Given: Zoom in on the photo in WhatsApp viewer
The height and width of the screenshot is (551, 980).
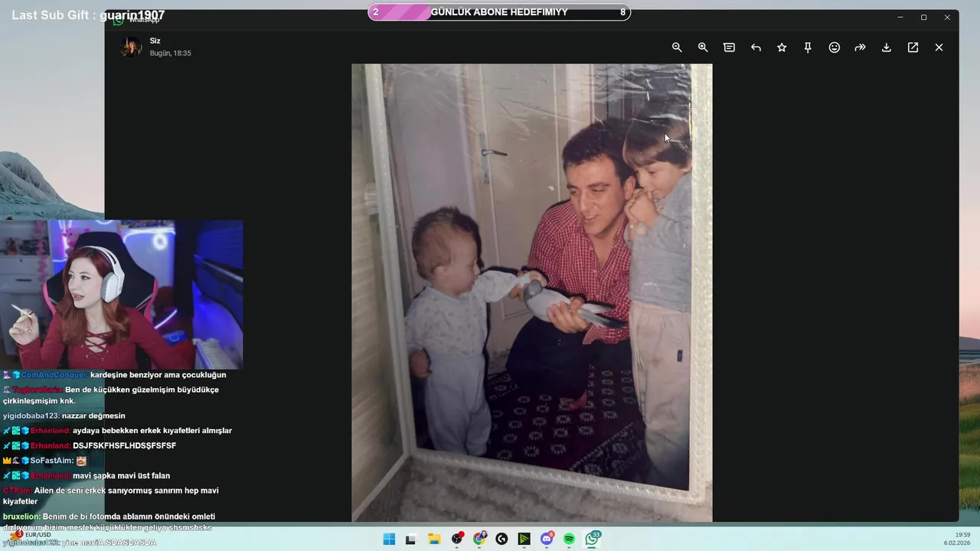Looking at the screenshot, I should 703,47.
